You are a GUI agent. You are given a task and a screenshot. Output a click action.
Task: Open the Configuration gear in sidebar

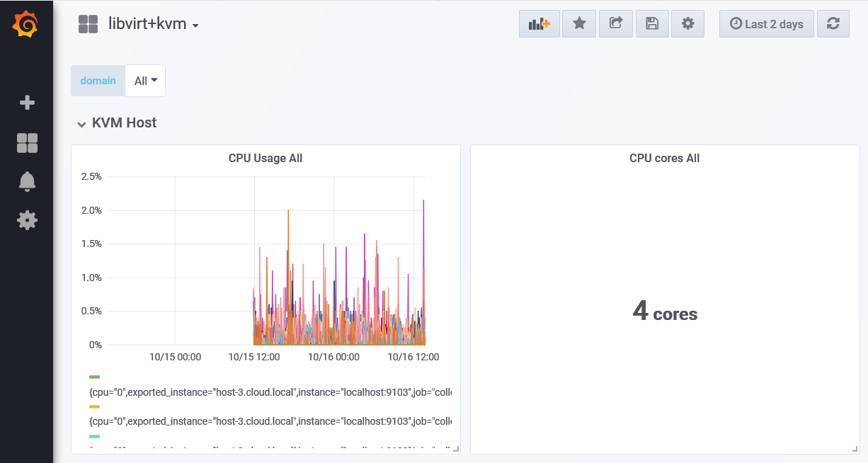click(x=27, y=220)
